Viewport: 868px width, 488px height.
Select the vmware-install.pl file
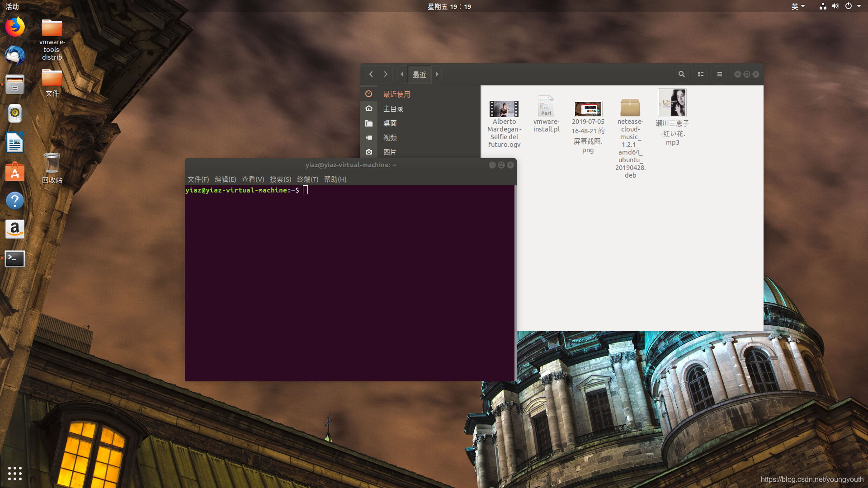coord(546,107)
